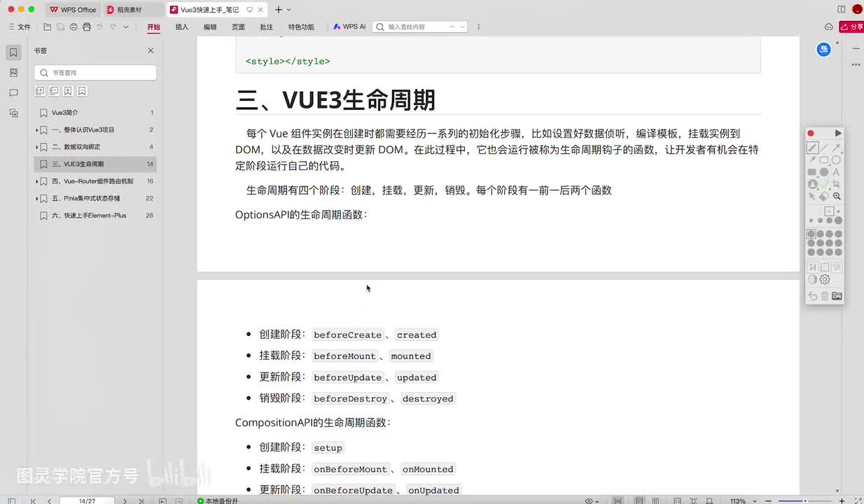Open the bookmarks panel icon in left sidebar
Image resolution: width=864 pixels, height=504 pixels.
[13, 52]
